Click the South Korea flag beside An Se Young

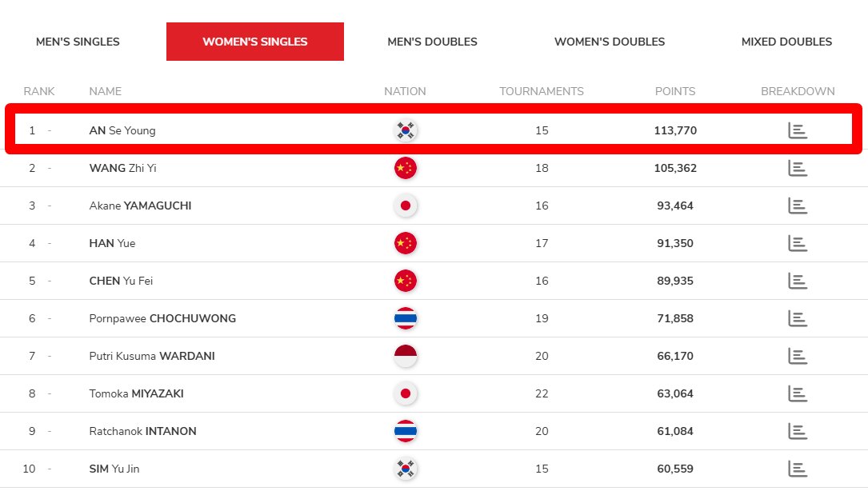coord(406,130)
